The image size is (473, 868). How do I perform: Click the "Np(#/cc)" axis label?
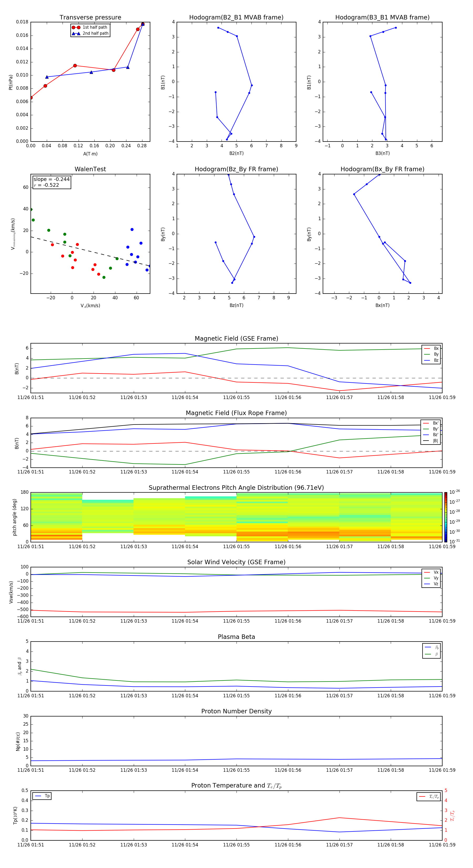point(18,741)
